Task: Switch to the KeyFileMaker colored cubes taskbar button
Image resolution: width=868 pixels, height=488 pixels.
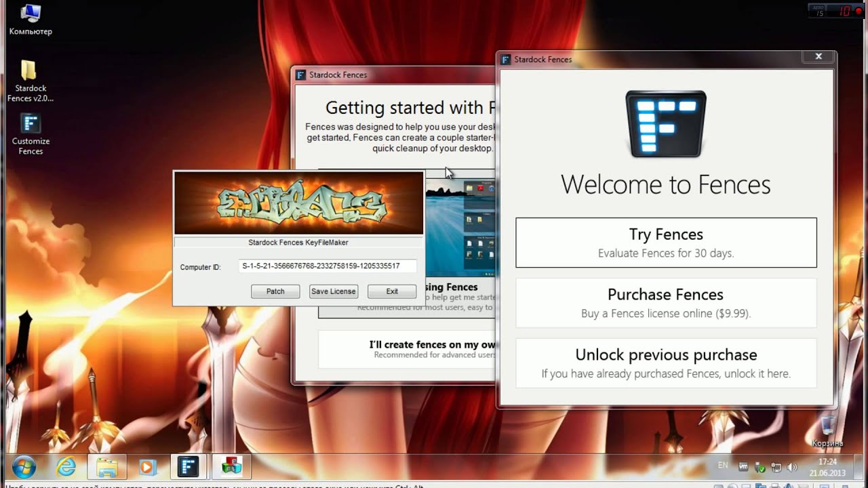Action: 231,467
